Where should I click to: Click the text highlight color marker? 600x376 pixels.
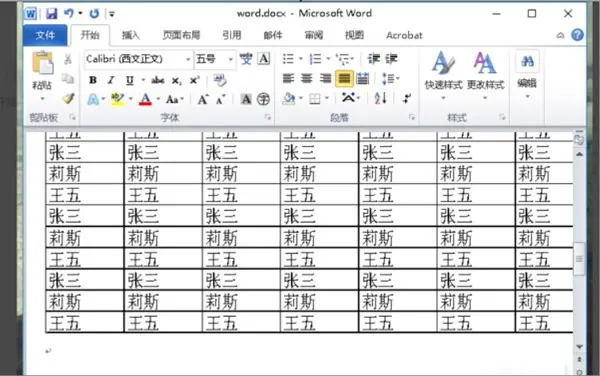[117, 99]
